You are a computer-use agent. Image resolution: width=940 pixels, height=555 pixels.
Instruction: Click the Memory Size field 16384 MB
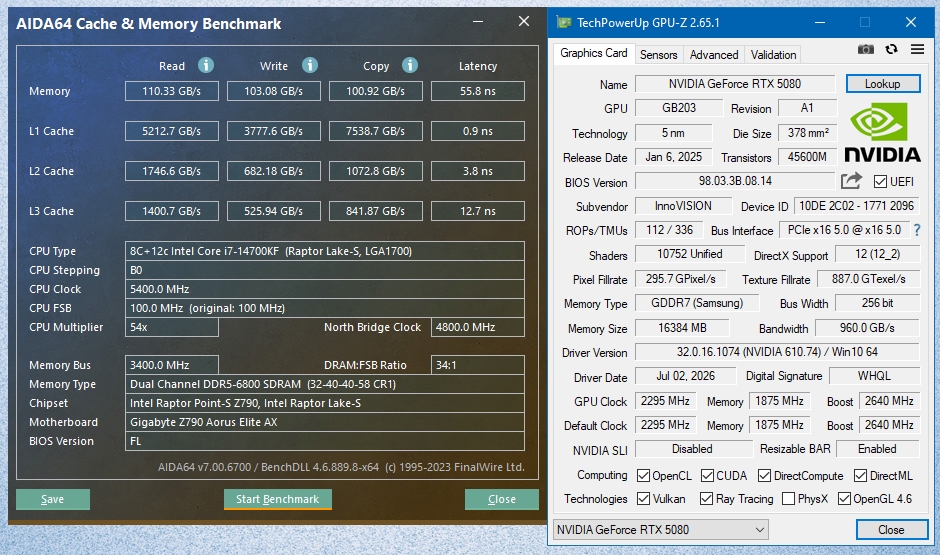(682, 328)
